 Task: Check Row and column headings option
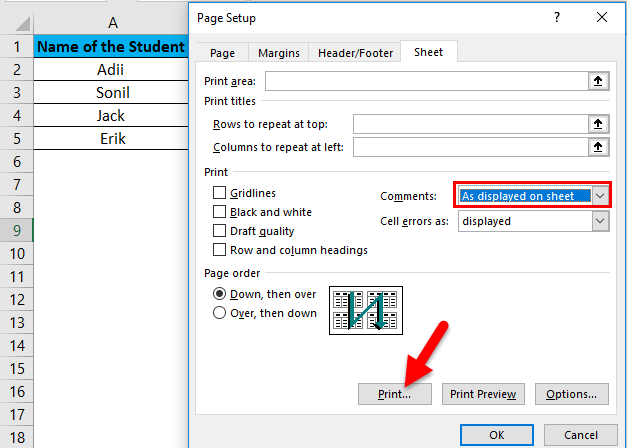pos(219,250)
